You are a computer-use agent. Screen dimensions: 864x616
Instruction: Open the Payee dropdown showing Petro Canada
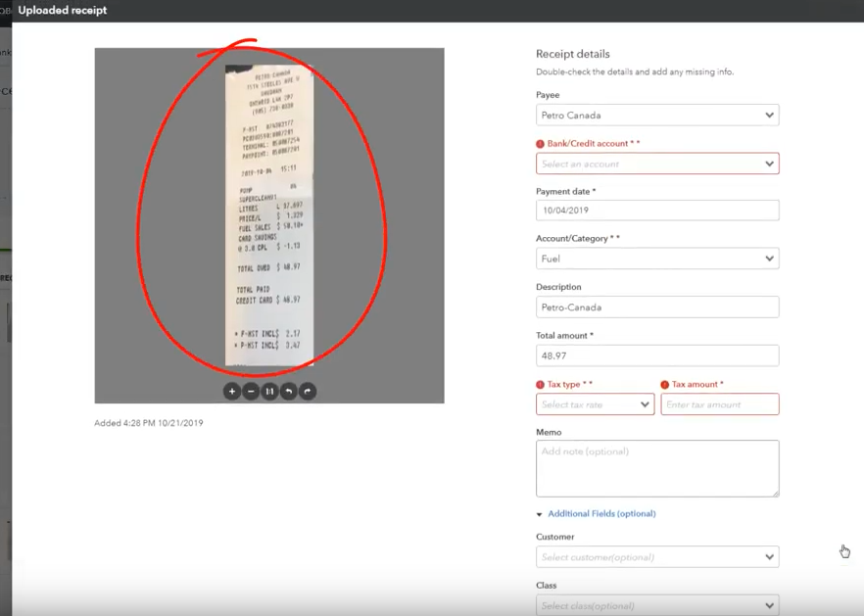[x=657, y=116]
